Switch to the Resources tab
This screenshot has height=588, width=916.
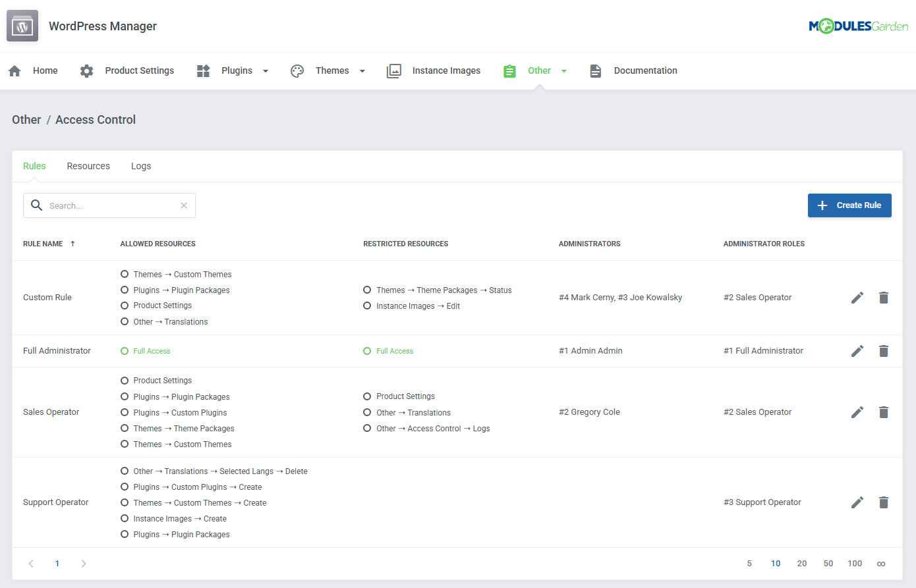pyautogui.click(x=88, y=166)
